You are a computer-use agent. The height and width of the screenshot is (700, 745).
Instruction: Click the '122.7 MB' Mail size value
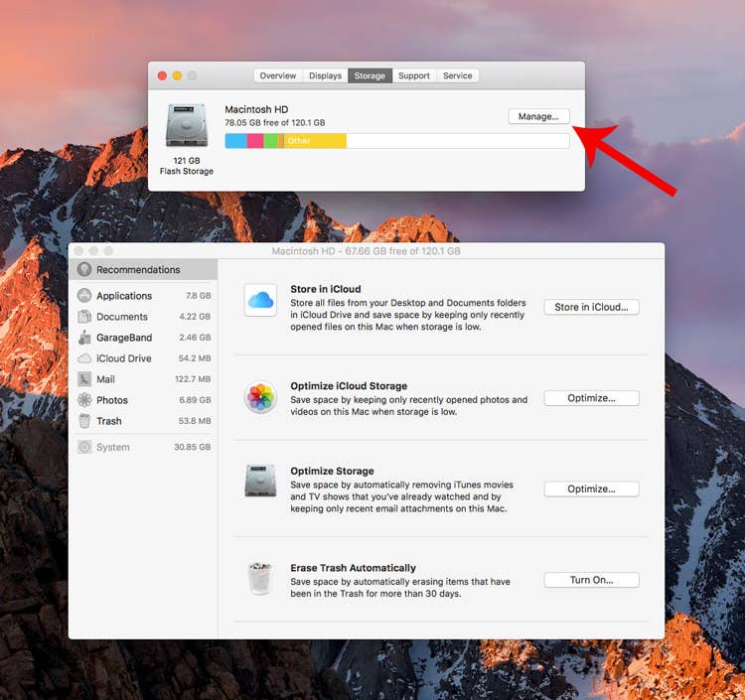tap(193, 379)
